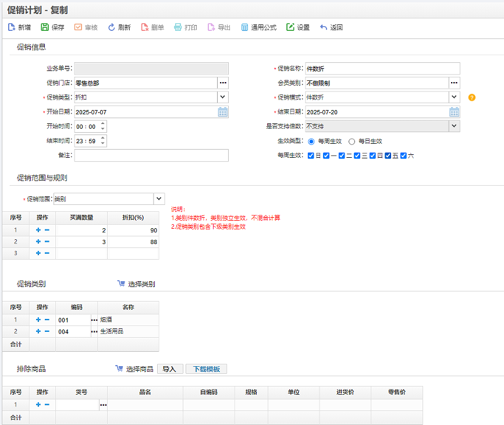Toggle the 五 (Friday) checkbox
This screenshot has width=504, height=425.
click(x=388, y=155)
